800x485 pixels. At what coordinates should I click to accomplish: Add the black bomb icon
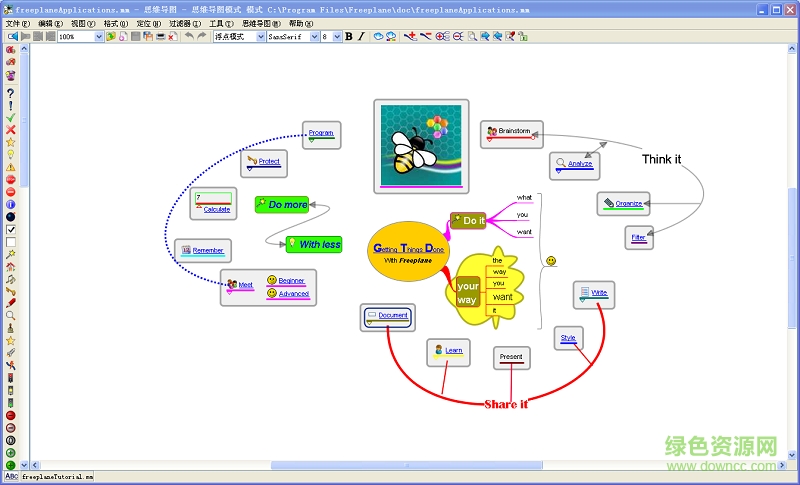[10, 217]
